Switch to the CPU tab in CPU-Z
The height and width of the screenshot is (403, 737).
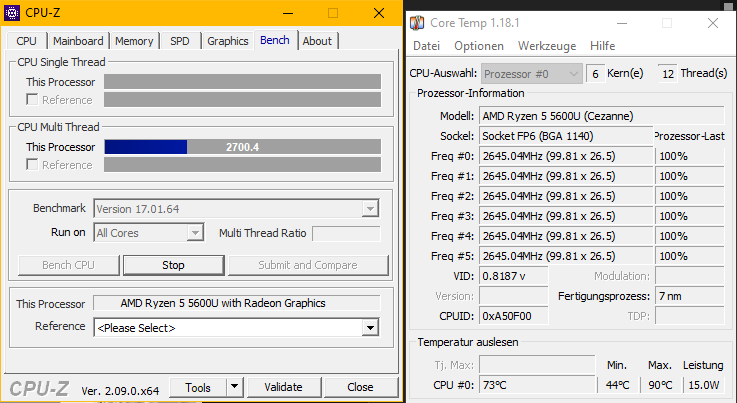click(x=26, y=41)
